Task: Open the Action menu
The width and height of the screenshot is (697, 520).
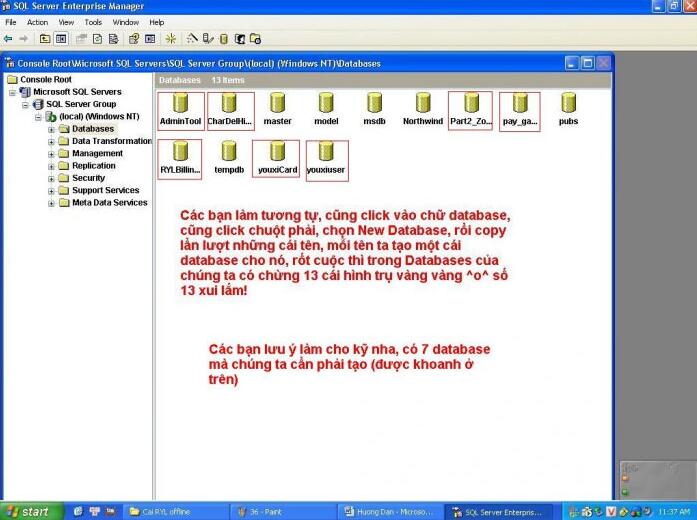Action: 37,22
